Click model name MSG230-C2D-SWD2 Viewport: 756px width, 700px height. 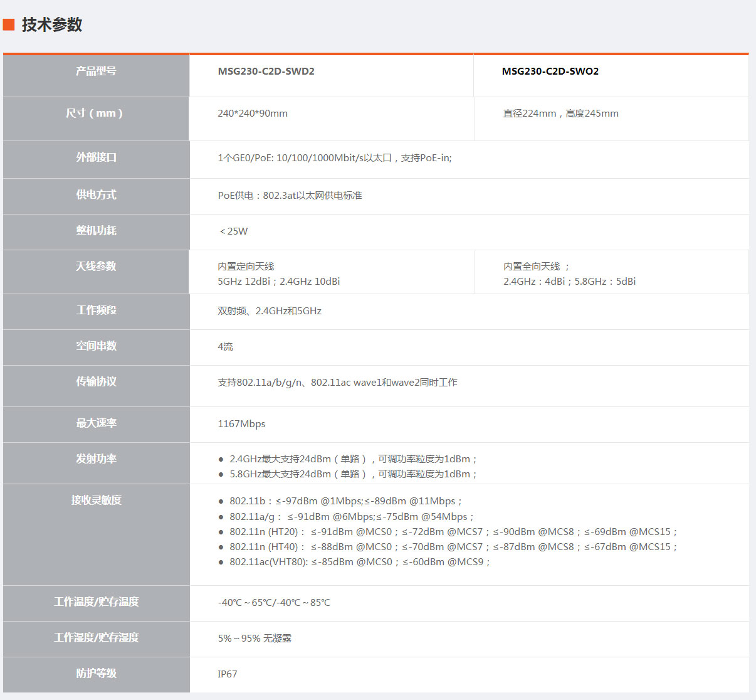click(x=266, y=72)
